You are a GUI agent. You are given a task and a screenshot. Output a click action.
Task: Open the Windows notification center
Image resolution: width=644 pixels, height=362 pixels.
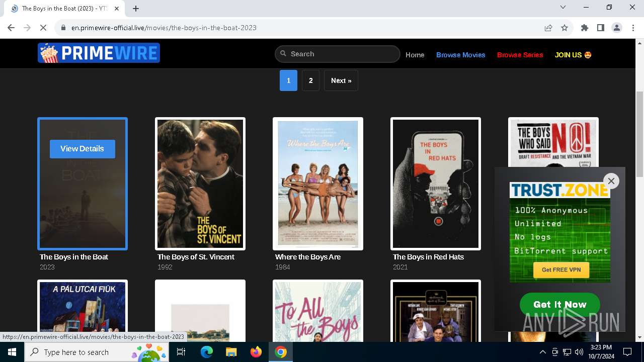pos(627,352)
